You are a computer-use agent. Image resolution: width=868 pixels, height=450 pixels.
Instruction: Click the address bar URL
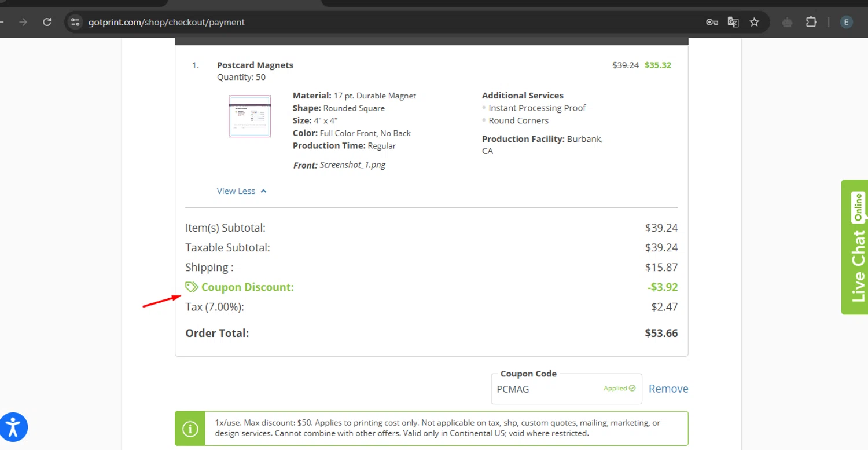(167, 22)
